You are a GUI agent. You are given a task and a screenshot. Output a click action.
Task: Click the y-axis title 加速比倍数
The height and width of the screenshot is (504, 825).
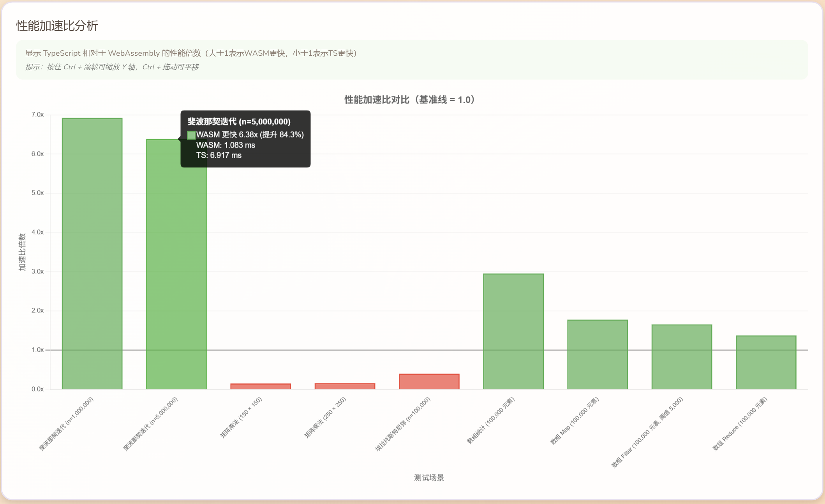(x=22, y=252)
